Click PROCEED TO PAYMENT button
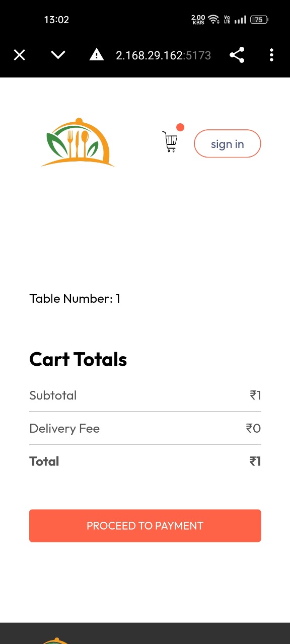Viewport: 290px width, 644px height. [145, 526]
